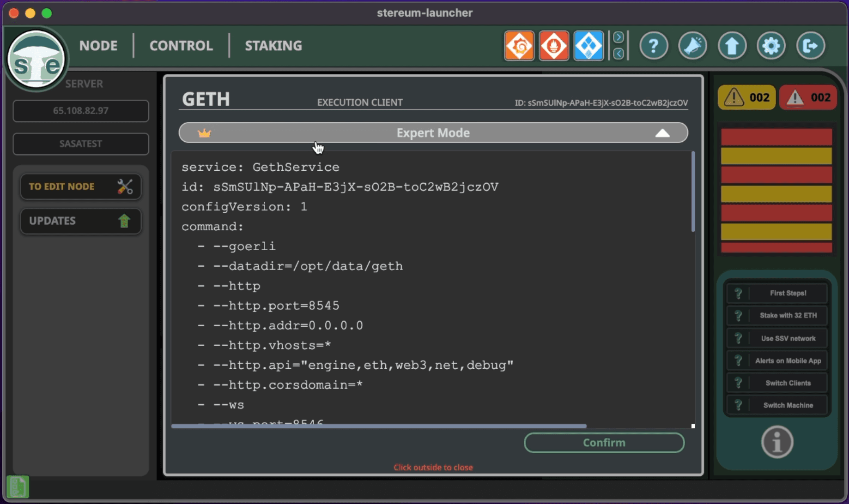Open the settings gear icon
The width and height of the screenshot is (849, 504).
[771, 46]
